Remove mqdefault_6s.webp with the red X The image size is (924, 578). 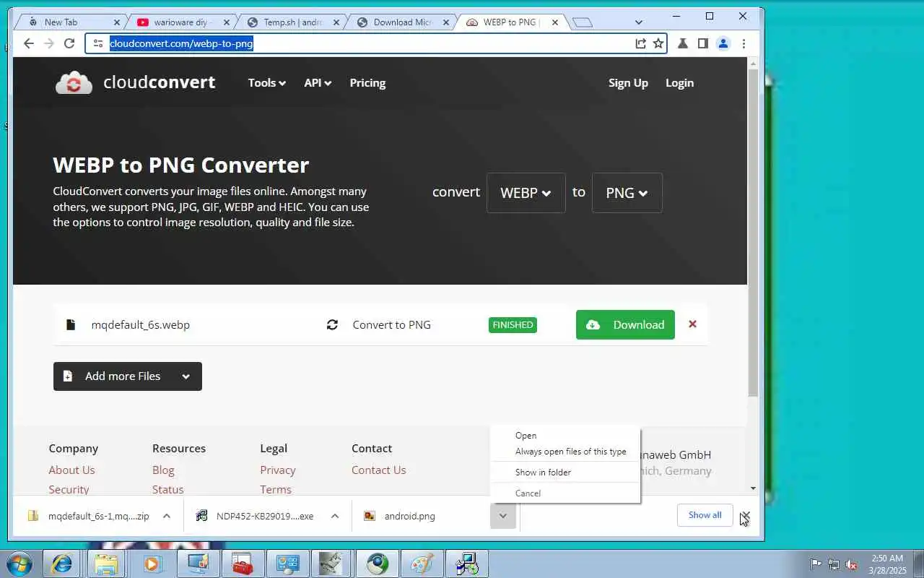coord(692,324)
